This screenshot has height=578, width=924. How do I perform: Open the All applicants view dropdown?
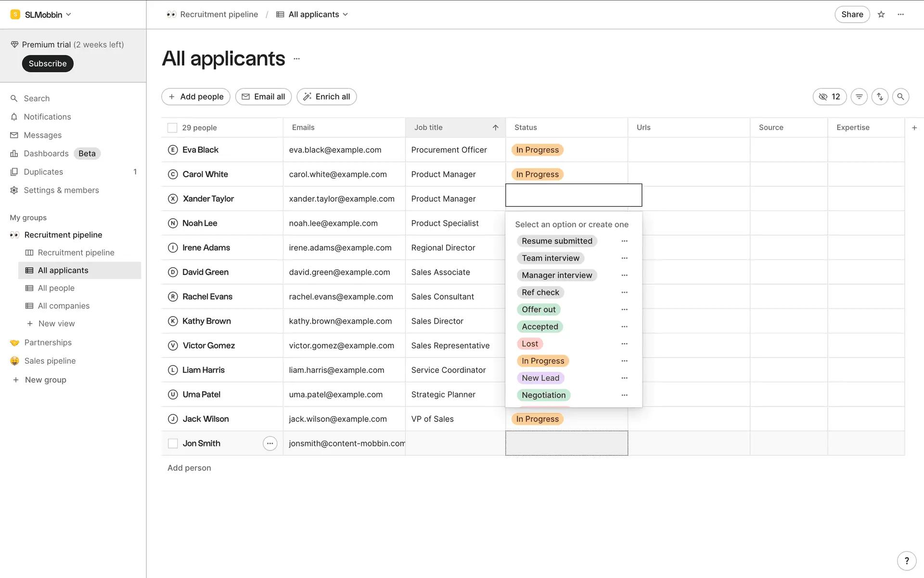coord(318,14)
